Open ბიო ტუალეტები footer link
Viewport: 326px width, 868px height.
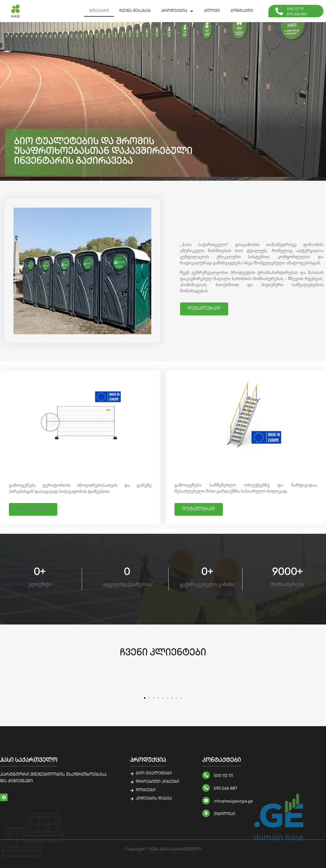(154, 773)
